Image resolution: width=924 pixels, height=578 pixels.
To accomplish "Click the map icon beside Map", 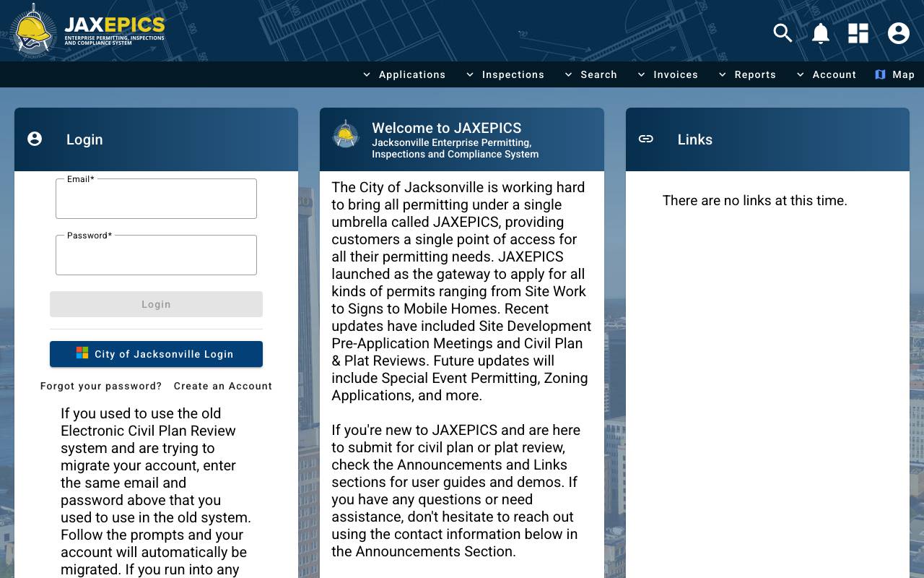I will tap(880, 74).
